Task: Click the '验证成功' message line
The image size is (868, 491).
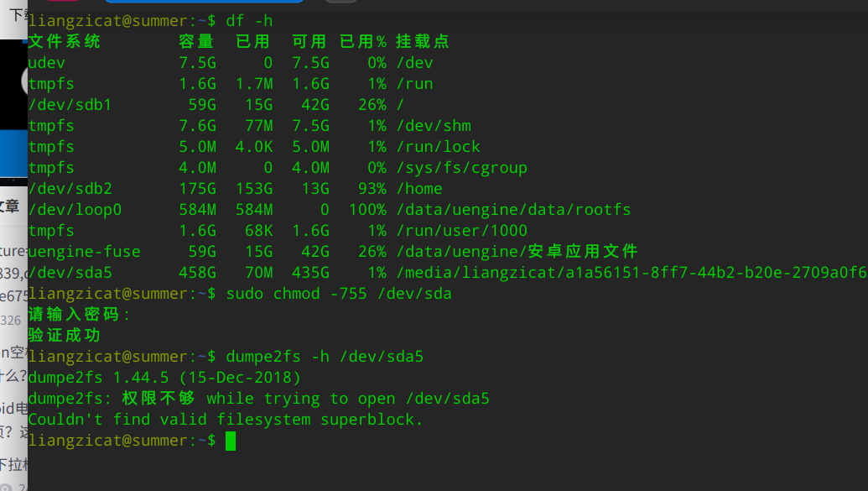Action: pos(65,336)
